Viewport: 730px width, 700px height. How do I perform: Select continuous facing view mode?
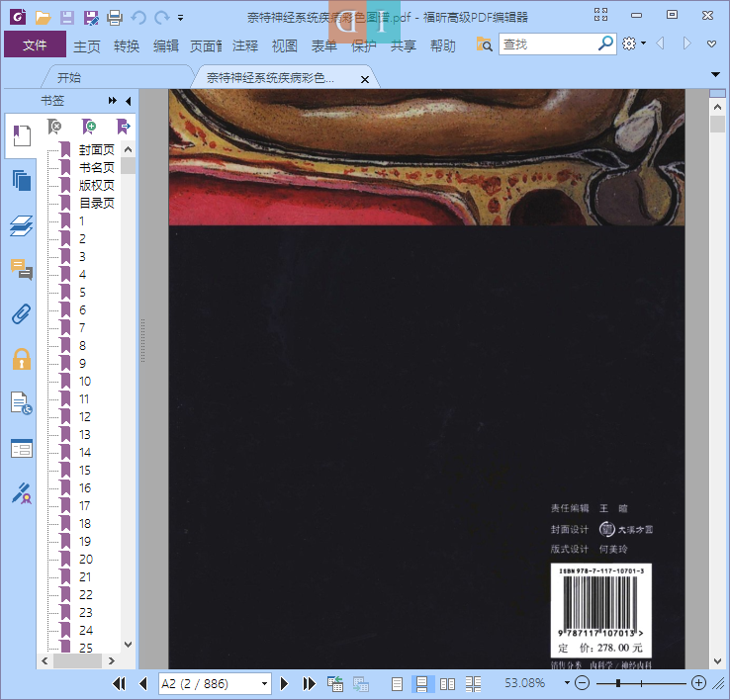tap(473, 684)
